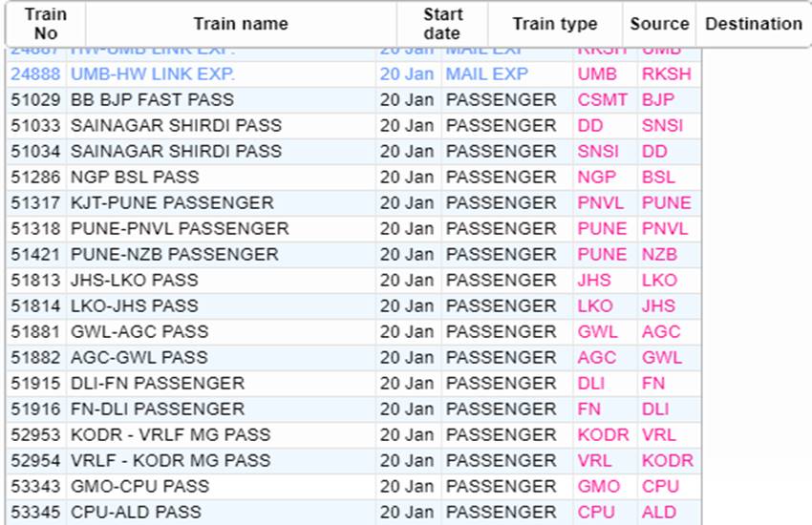812x525 pixels.
Task: Open train number 24888 link
Action: 36,73
